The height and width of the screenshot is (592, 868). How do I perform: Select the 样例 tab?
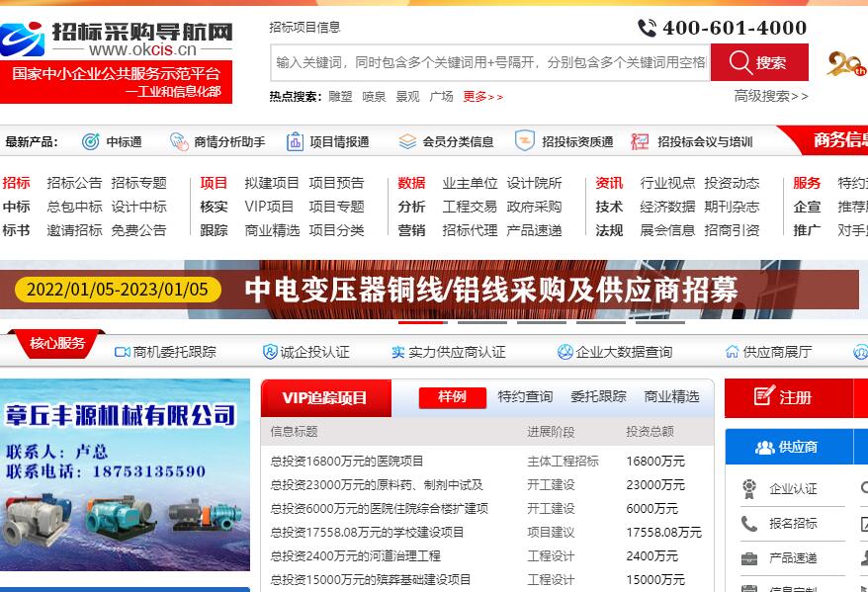452,396
